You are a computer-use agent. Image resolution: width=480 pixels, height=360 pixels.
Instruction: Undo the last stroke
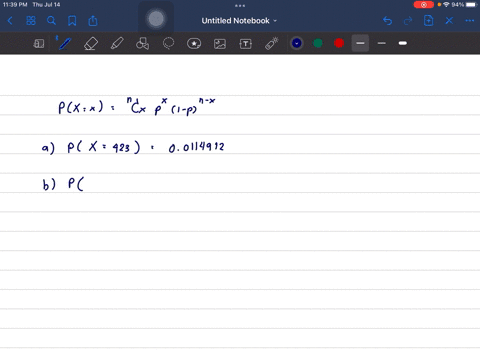(x=387, y=21)
